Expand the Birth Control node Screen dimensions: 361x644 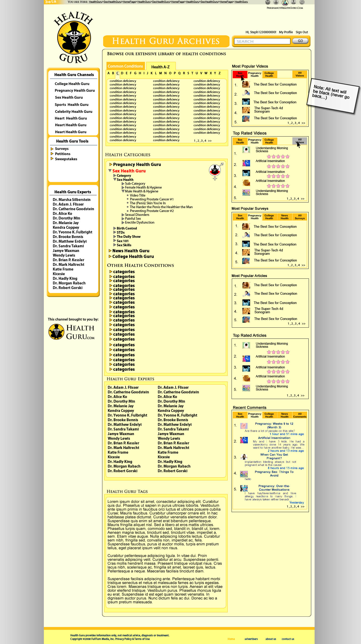pos(115,228)
